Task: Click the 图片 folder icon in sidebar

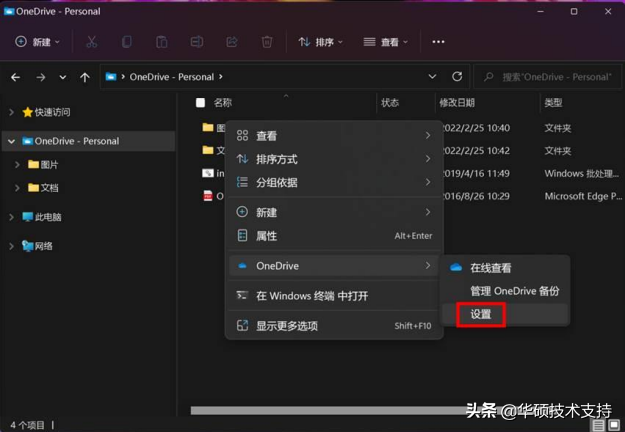Action: (33, 164)
